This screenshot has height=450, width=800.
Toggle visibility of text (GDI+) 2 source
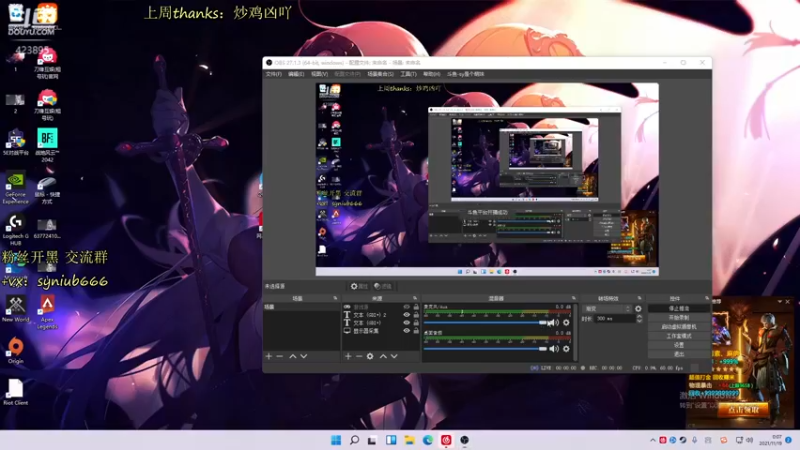pos(407,315)
